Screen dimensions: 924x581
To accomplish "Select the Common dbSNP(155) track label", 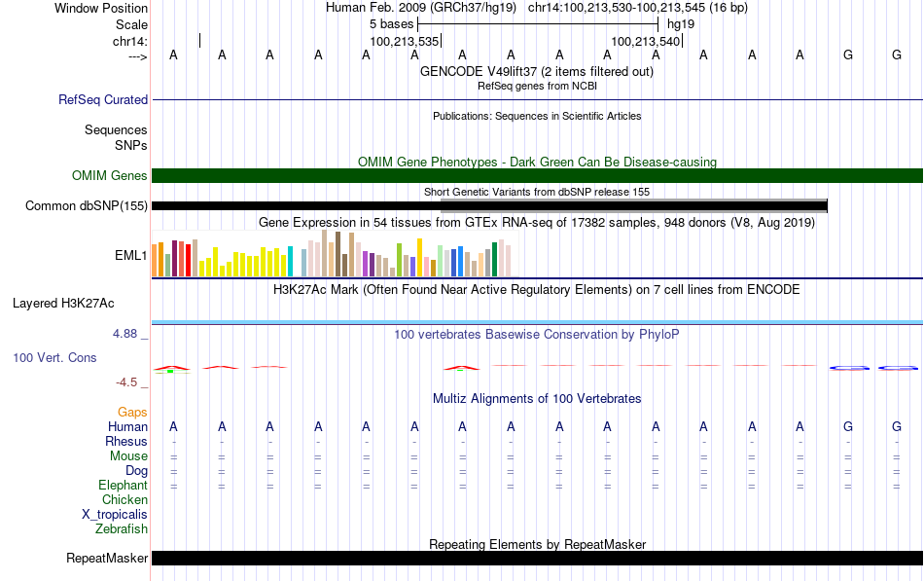I will tap(86, 206).
